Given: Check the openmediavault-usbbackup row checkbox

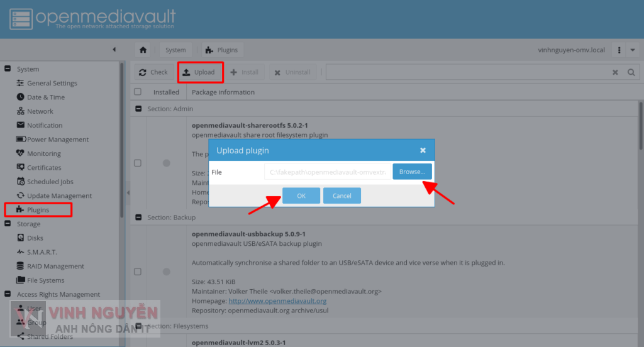Looking at the screenshot, I should (138, 272).
